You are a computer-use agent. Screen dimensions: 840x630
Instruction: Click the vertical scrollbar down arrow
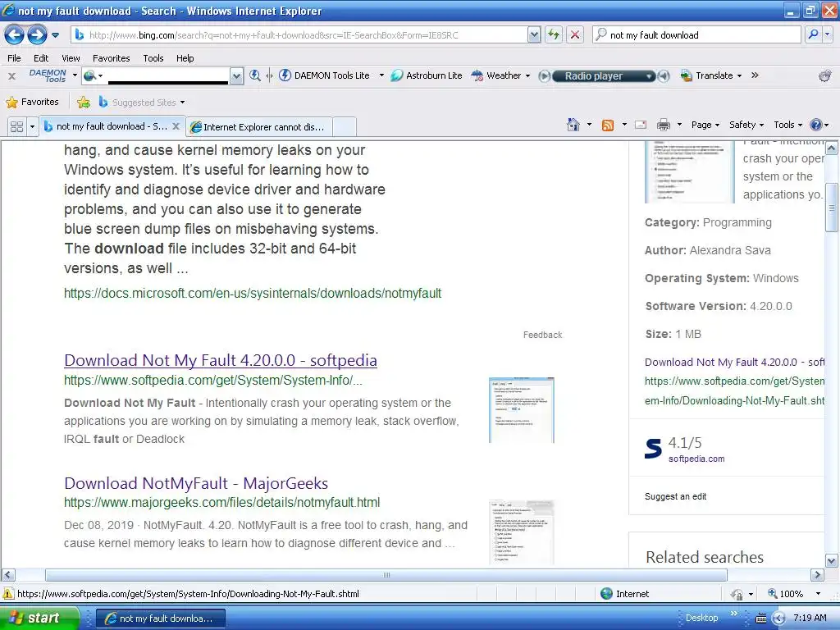pyautogui.click(x=831, y=561)
